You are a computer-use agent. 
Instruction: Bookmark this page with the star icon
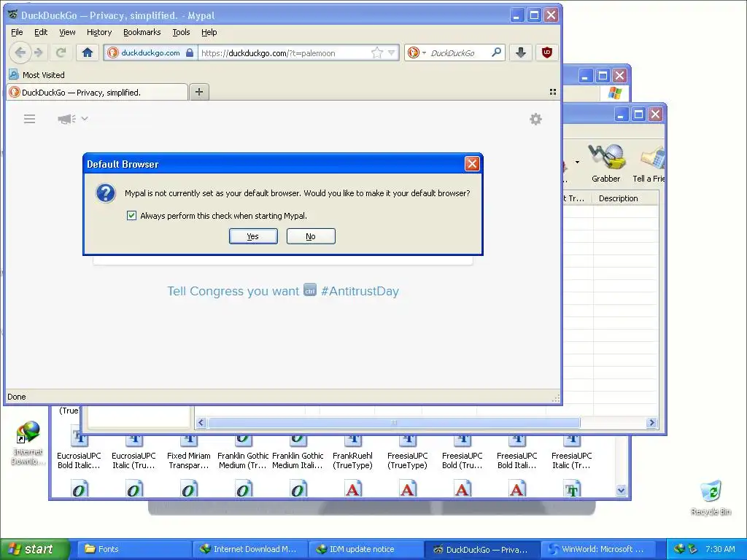[377, 52]
